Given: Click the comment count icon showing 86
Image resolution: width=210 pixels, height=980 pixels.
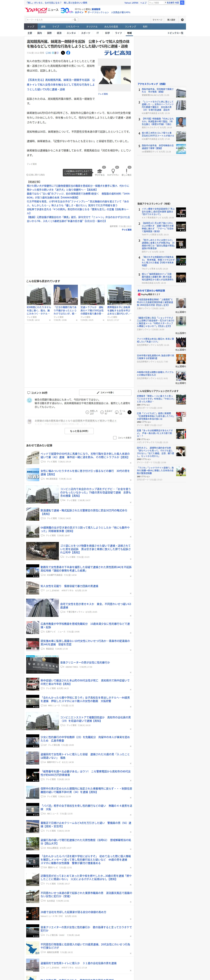Looking at the screenshot, I should [49, 53].
